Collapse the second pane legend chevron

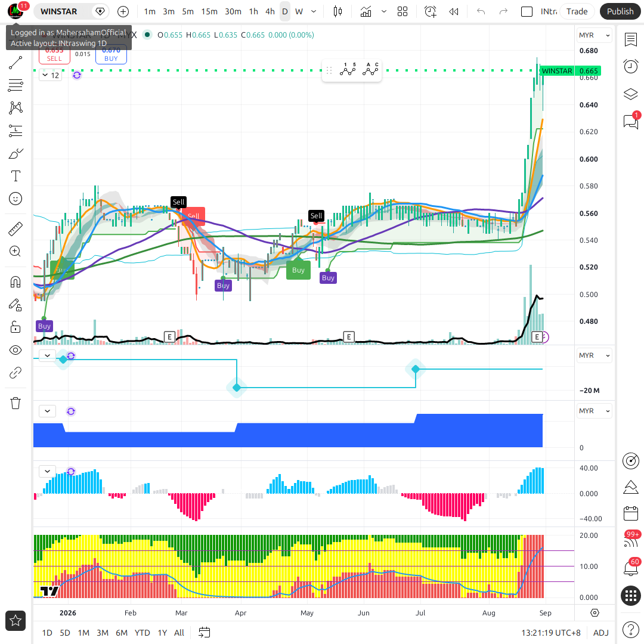(48, 355)
